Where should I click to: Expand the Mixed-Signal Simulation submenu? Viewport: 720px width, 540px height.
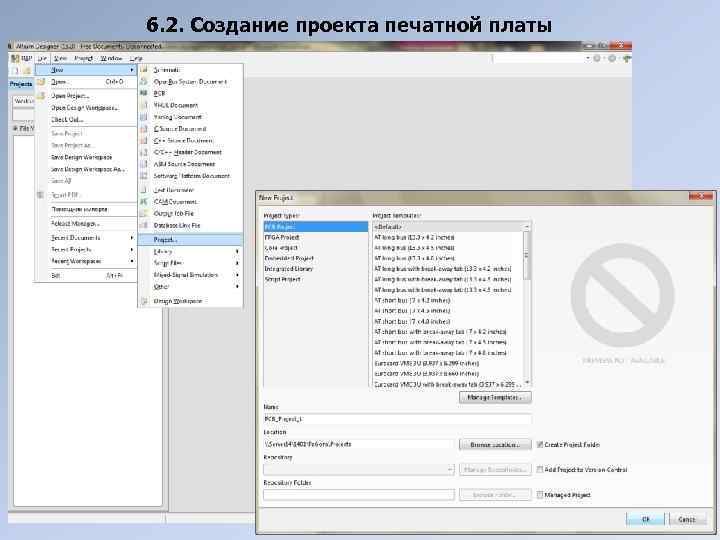(x=237, y=275)
